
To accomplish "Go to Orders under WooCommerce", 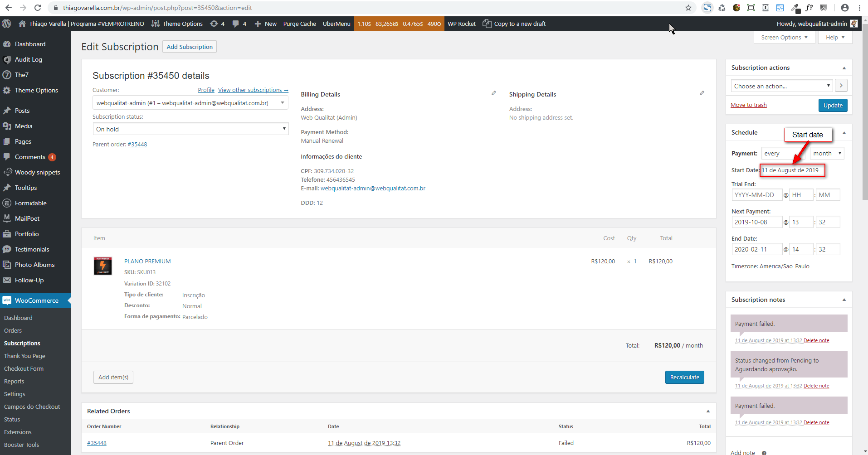I will tap(13, 330).
